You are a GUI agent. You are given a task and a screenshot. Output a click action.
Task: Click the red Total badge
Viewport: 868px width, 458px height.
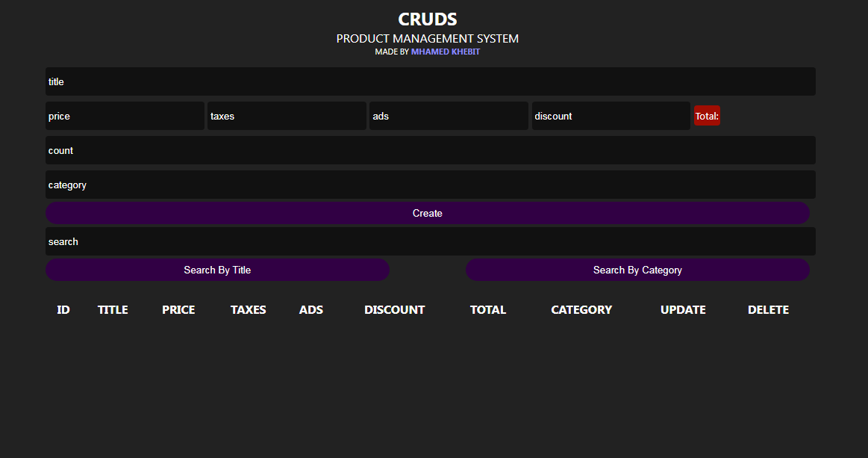pos(707,116)
